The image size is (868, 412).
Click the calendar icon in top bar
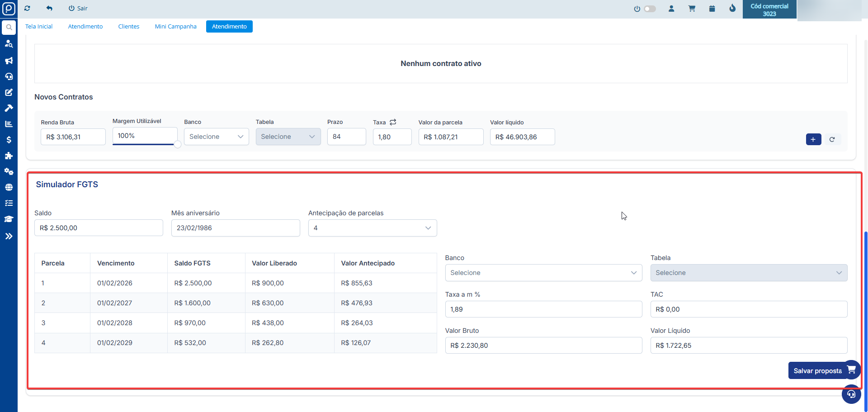click(712, 9)
